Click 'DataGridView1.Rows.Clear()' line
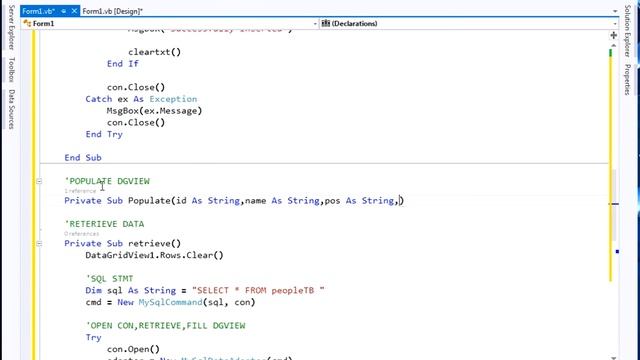This screenshot has height=360, width=640. click(x=154, y=256)
